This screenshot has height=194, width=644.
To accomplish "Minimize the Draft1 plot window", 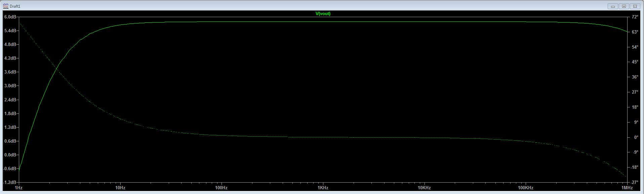I will tap(613, 6).
